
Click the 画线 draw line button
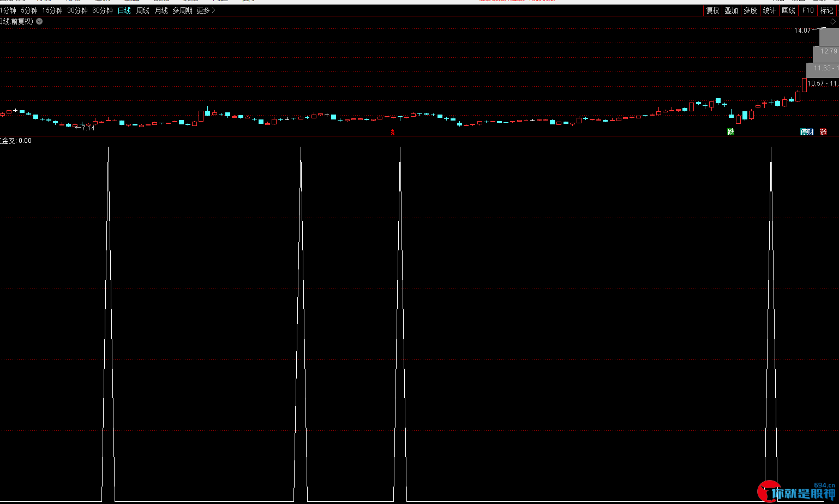point(788,10)
